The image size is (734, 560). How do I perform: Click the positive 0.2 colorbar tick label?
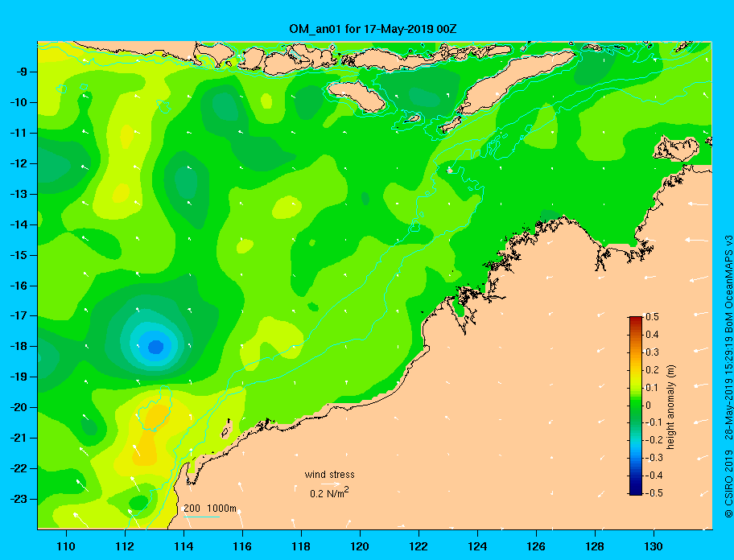pos(652,369)
